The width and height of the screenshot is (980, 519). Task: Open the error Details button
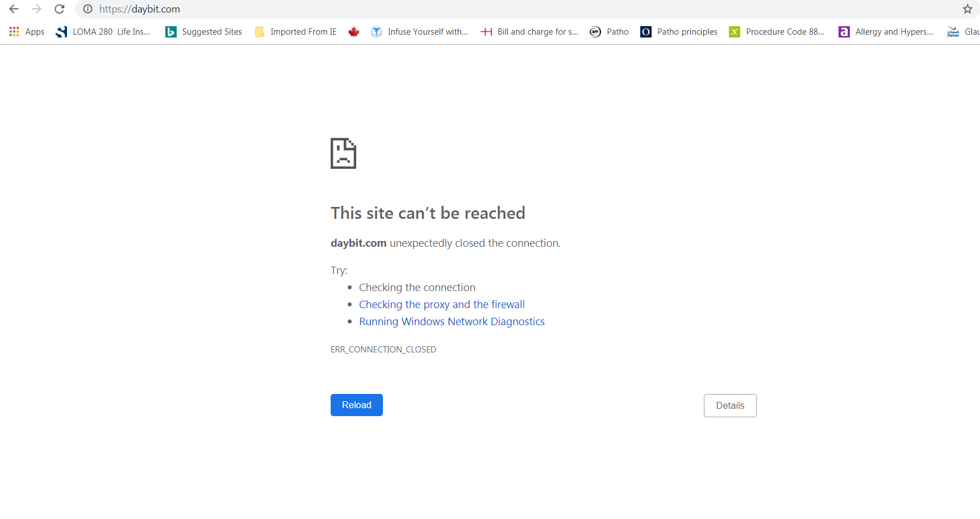[x=730, y=406]
